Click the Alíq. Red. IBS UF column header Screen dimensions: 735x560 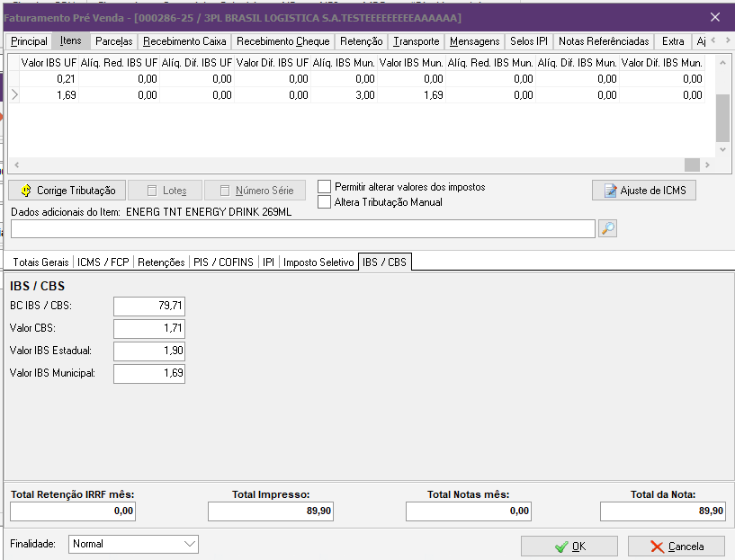click(119, 63)
